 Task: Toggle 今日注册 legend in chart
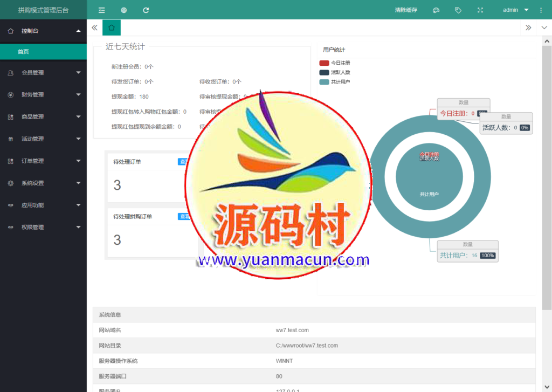click(x=334, y=63)
